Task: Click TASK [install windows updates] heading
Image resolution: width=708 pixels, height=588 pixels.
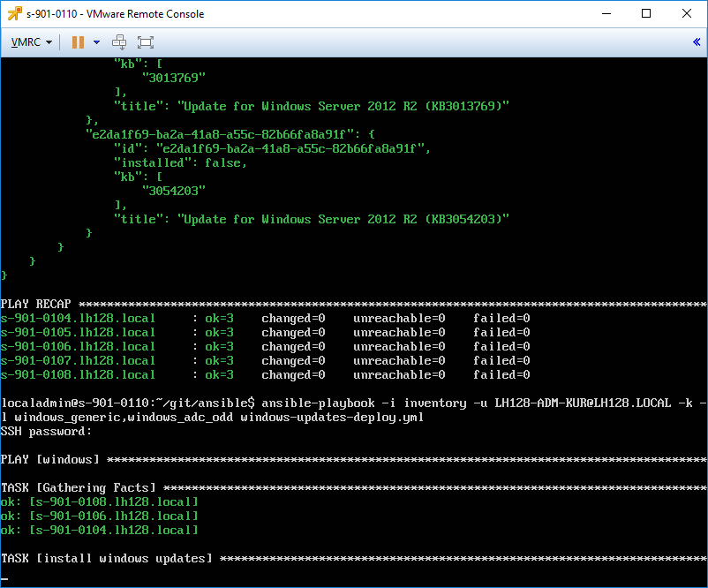Action: 107,559
